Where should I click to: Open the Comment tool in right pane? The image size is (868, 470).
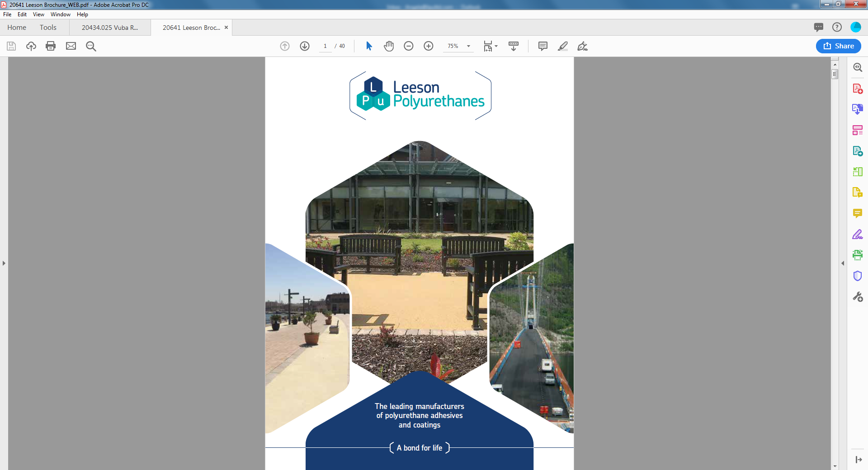pos(858,213)
